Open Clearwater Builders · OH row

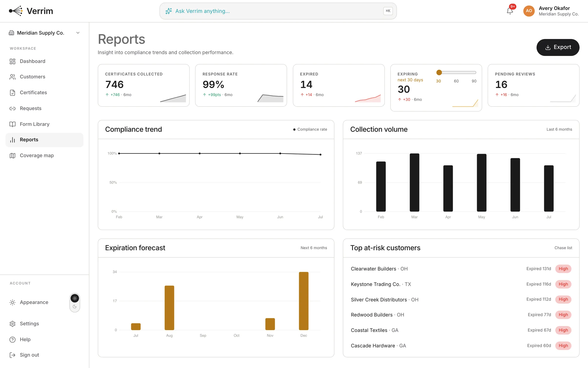(461, 269)
